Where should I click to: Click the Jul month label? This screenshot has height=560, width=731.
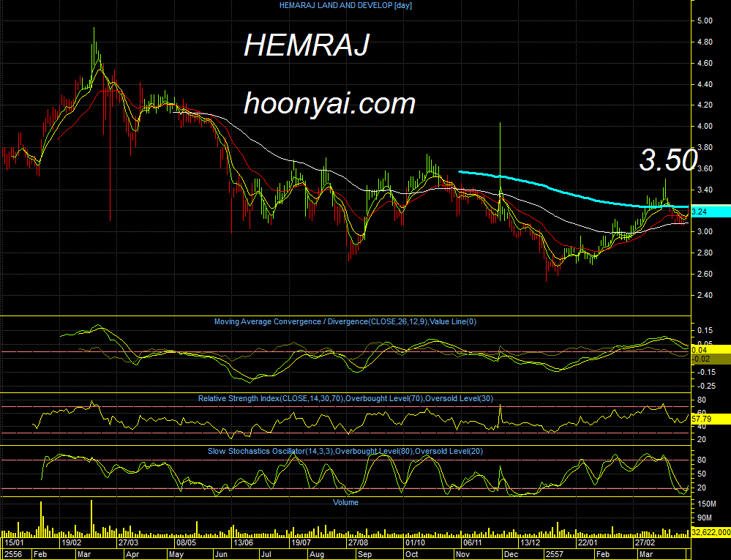(x=266, y=554)
